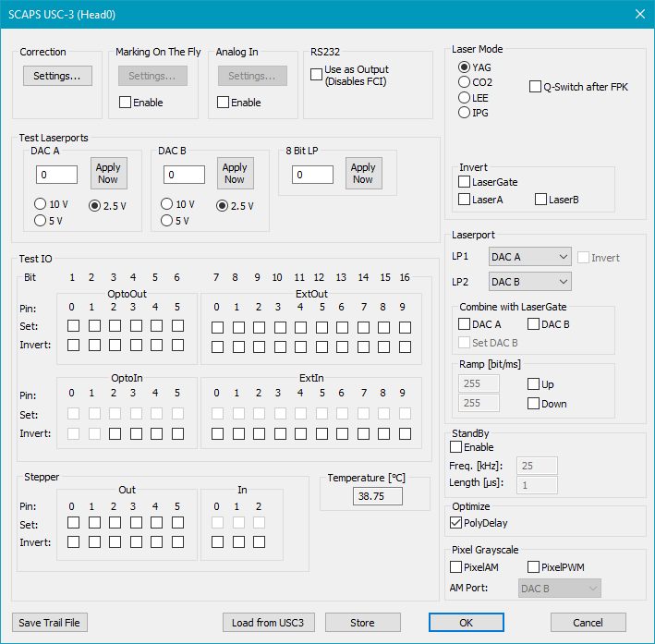Enable Q-Switch after FPK checkbox
Screen dimensions: 655x644
[x=536, y=87]
